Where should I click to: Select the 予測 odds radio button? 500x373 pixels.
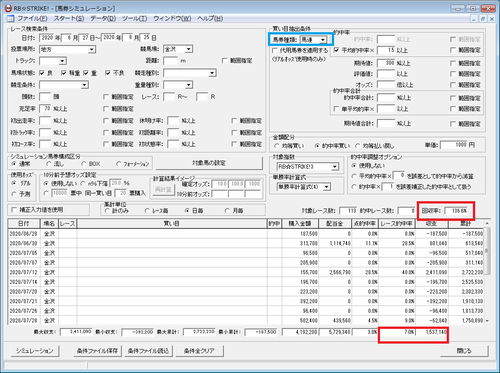(x=14, y=194)
